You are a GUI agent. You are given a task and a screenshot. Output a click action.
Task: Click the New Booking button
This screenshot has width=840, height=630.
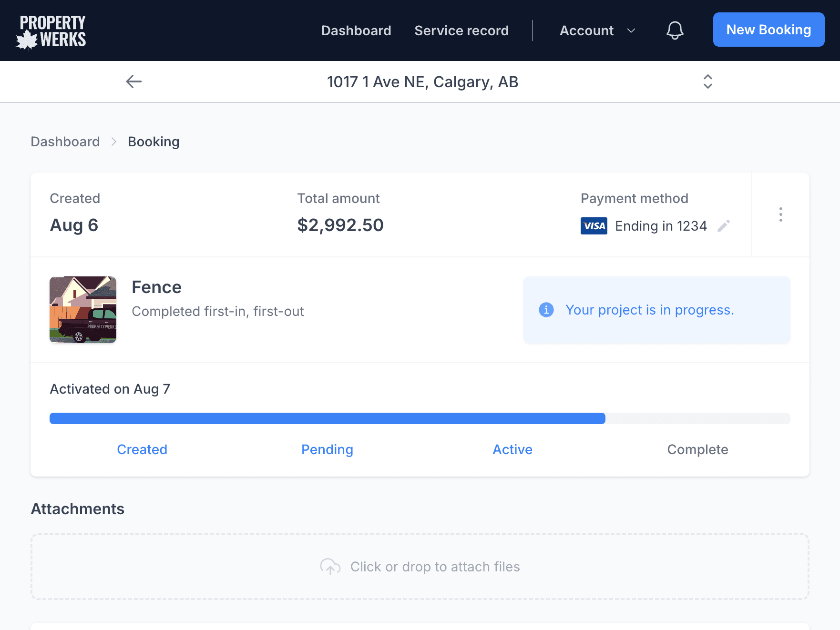point(768,30)
